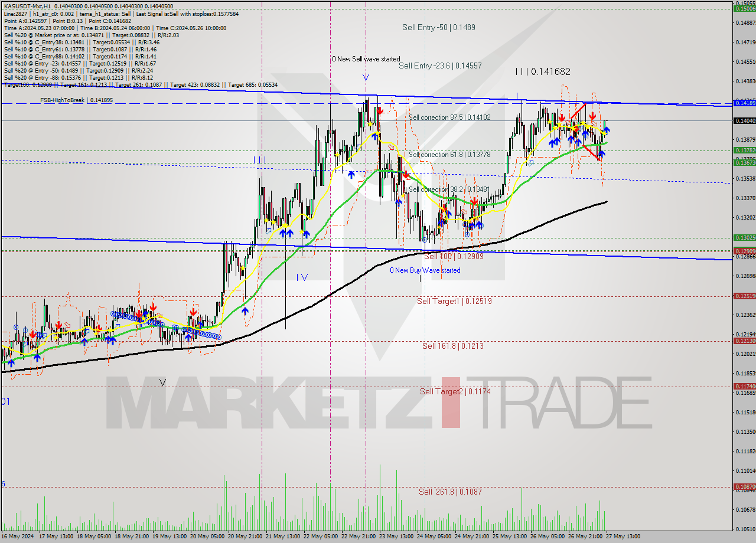Select the '0 New Buy Wave started' annotation
This screenshot has height=543, width=756.
coord(425,270)
